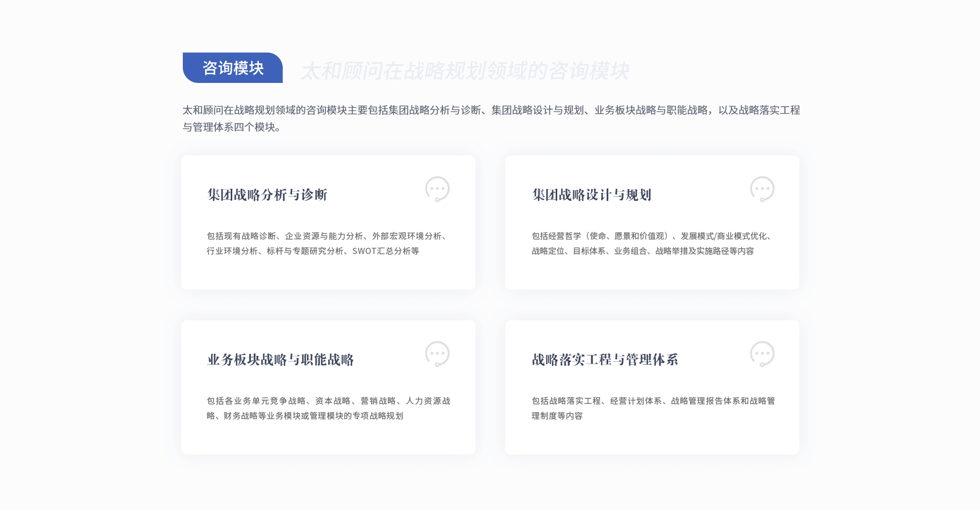Image resolution: width=980 pixels, height=510 pixels.
Task: Click chat bubble icon in 集团战略设计与规划 card
Action: (x=762, y=189)
